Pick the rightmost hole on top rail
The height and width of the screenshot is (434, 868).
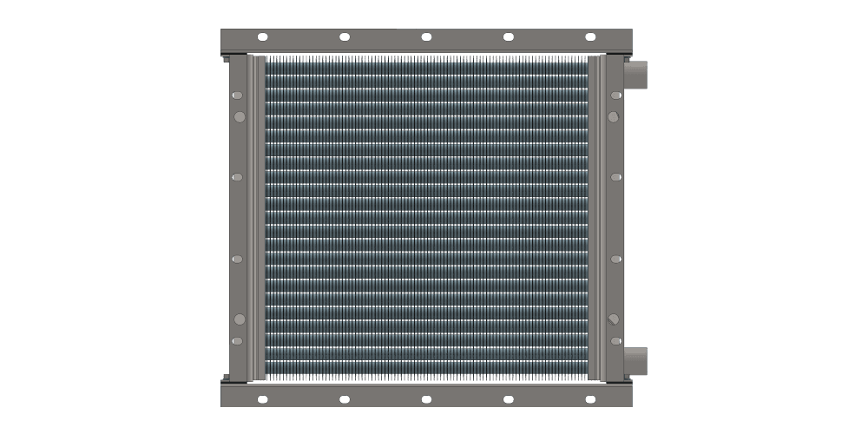pos(590,36)
